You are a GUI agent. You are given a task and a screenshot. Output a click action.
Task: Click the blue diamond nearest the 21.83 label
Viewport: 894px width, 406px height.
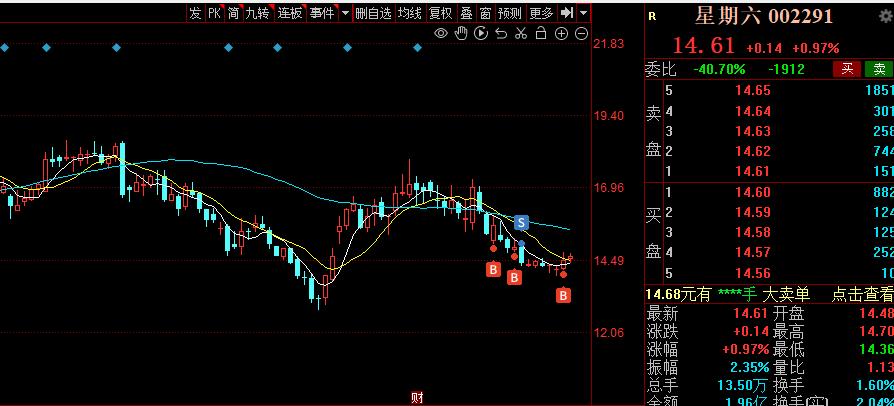tap(417, 48)
